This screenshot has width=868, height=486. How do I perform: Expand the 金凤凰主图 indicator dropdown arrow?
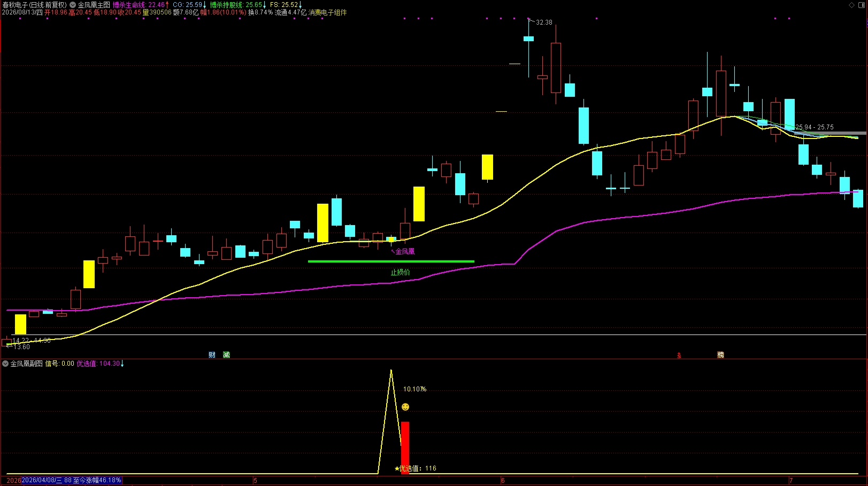[x=73, y=5]
